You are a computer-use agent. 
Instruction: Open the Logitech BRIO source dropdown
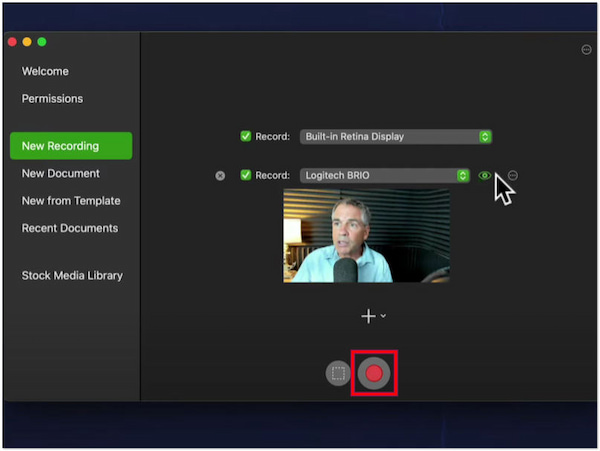[384, 176]
